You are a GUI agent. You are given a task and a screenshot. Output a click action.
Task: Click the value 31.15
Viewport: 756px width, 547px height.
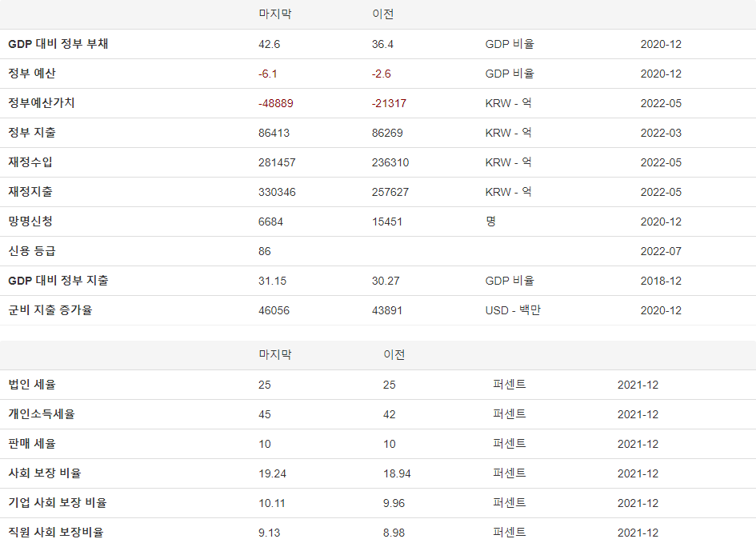(x=273, y=281)
